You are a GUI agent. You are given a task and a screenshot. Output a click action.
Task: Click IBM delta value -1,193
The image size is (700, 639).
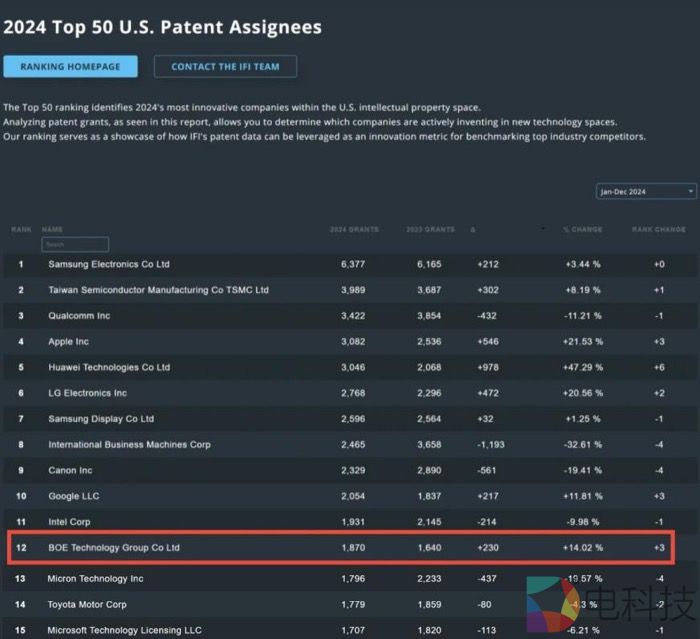[491, 445]
